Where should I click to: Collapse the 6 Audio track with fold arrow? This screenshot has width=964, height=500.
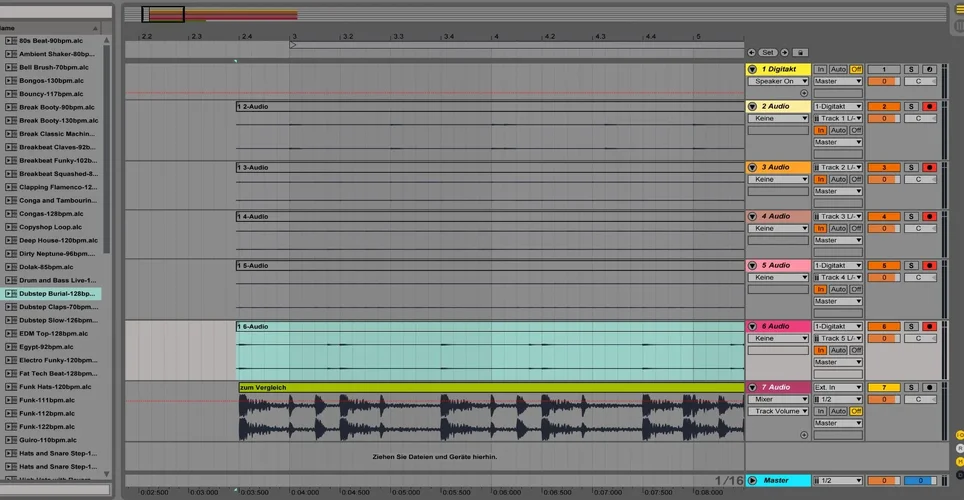(x=753, y=326)
